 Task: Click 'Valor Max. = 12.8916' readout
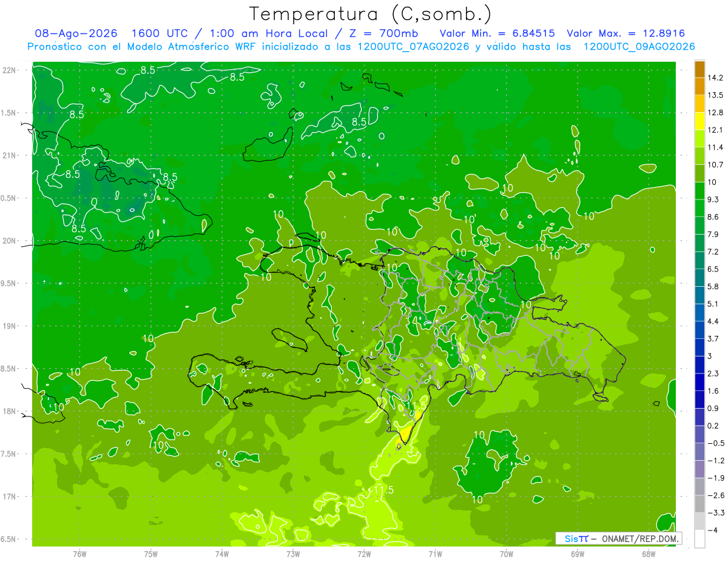(x=625, y=33)
